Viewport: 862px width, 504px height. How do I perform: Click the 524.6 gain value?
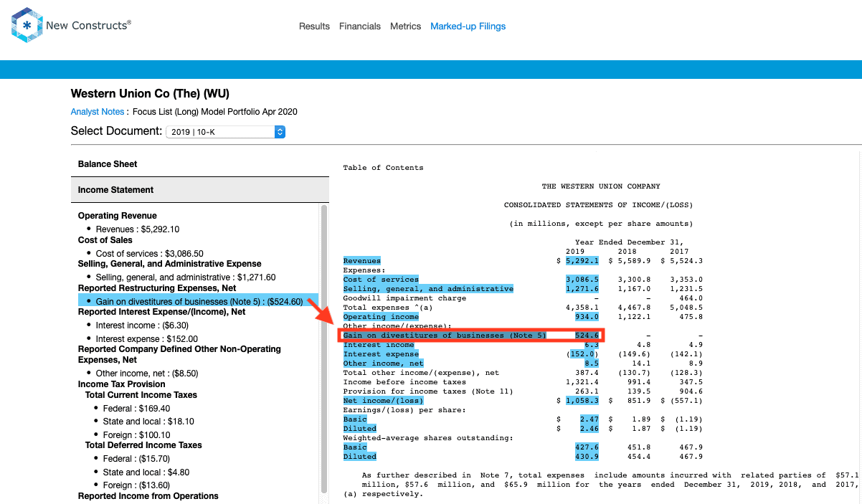point(587,336)
